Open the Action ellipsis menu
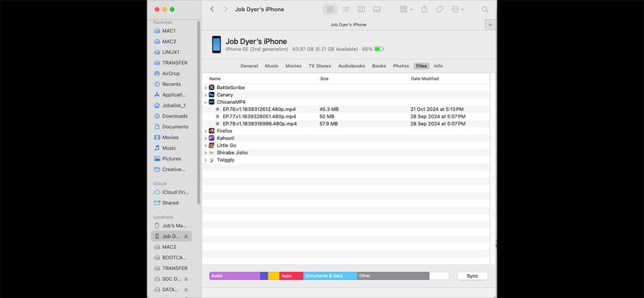644x298 pixels. (x=457, y=9)
